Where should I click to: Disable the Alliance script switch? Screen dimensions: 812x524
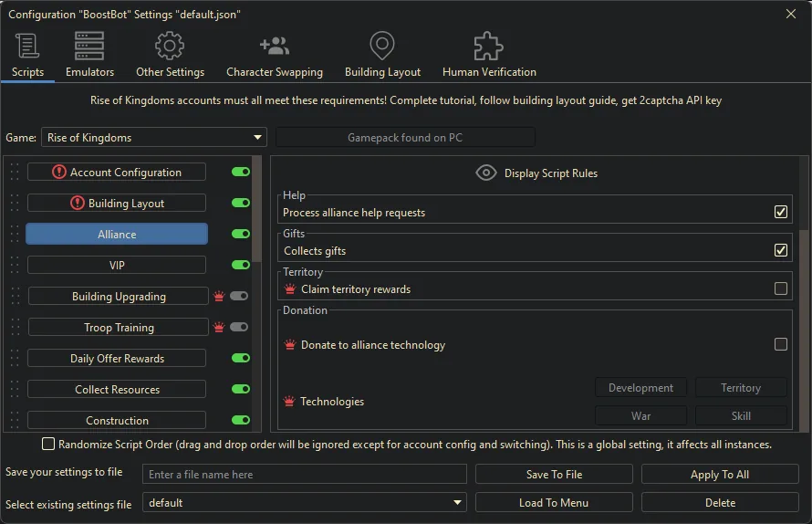[241, 234]
